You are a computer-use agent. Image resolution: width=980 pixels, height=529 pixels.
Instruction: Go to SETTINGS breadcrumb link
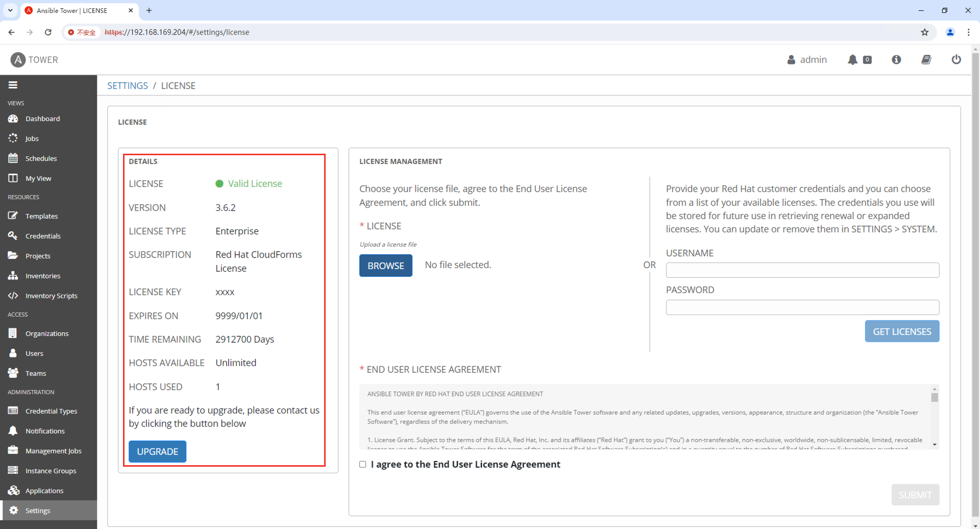tap(128, 86)
